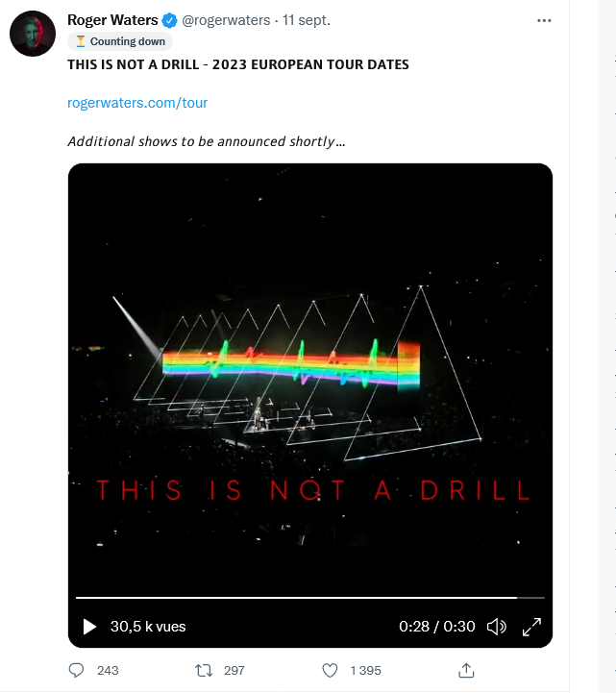Click the 243 replies count
This screenshot has height=693, width=616.
coord(108,670)
